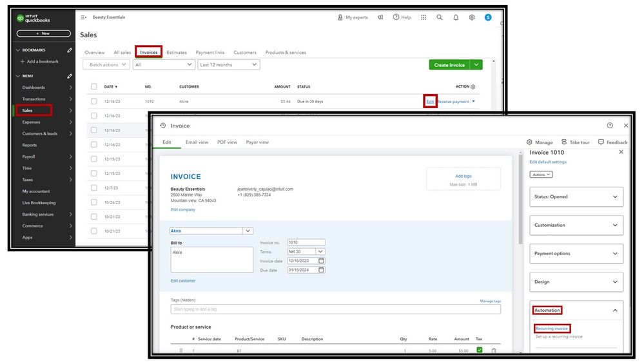The height and width of the screenshot is (362, 644).
Task: Click the user profile avatar
Action: [488, 17]
